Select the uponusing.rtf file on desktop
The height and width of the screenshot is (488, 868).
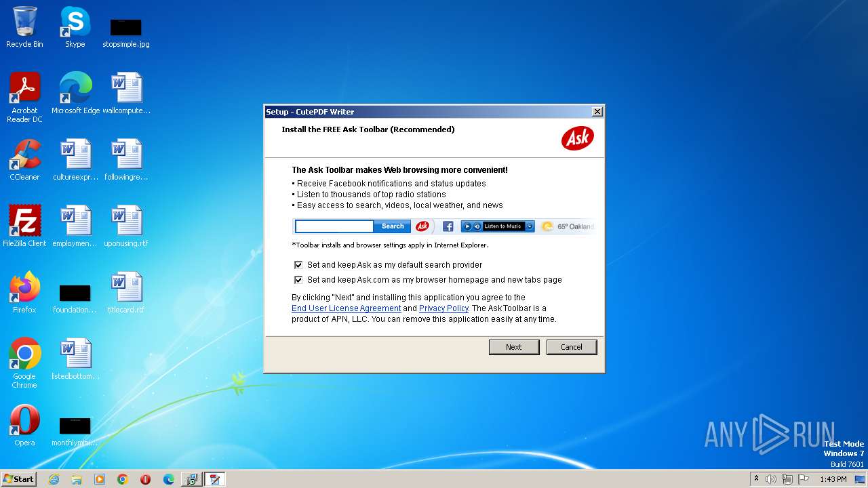click(126, 226)
